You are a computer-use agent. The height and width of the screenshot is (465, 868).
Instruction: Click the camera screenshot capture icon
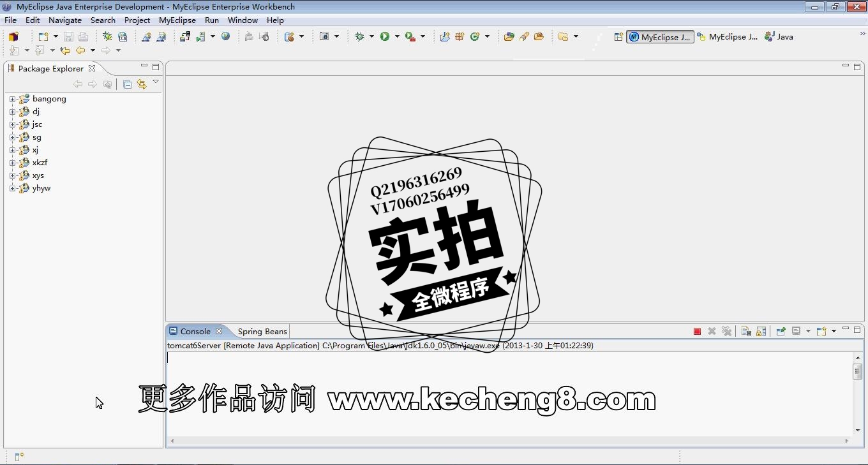[324, 36]
